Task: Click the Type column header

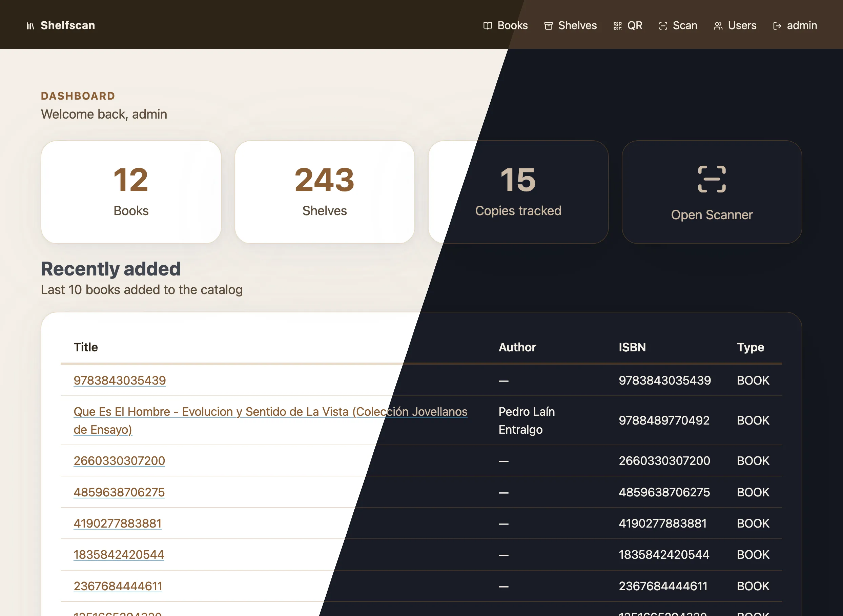Action: click(751, 347)
